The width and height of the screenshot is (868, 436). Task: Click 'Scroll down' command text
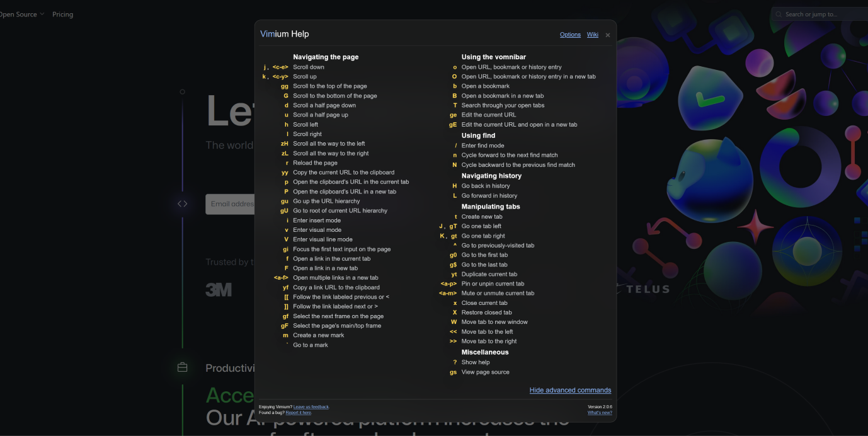[309, 67]
